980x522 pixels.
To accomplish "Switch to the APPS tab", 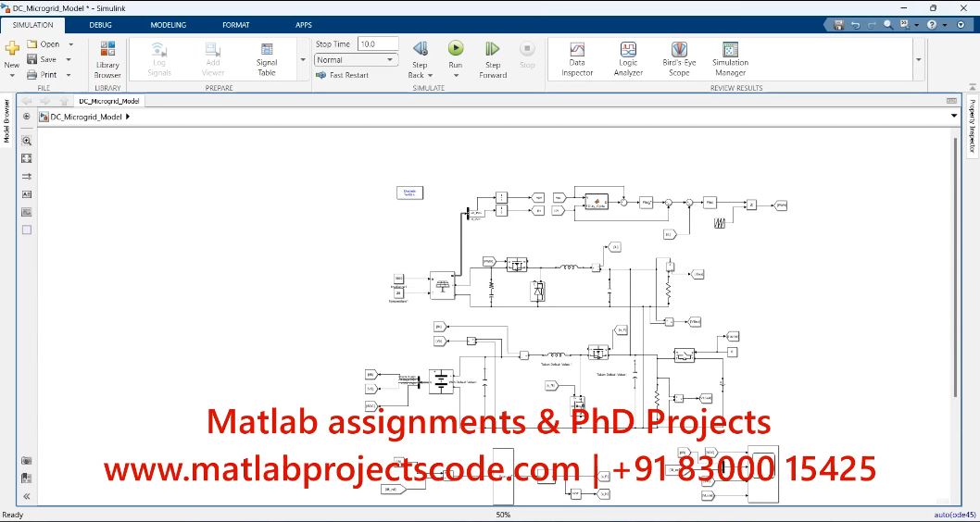I will 303,25.
